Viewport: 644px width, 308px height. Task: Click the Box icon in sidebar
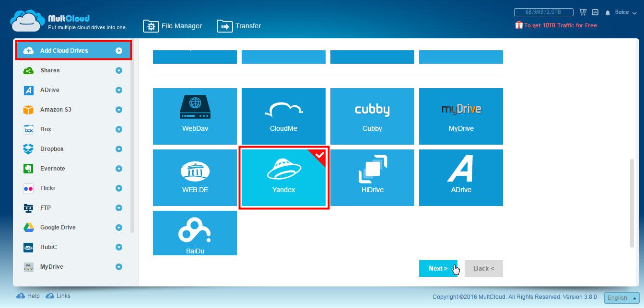[28, 129]
